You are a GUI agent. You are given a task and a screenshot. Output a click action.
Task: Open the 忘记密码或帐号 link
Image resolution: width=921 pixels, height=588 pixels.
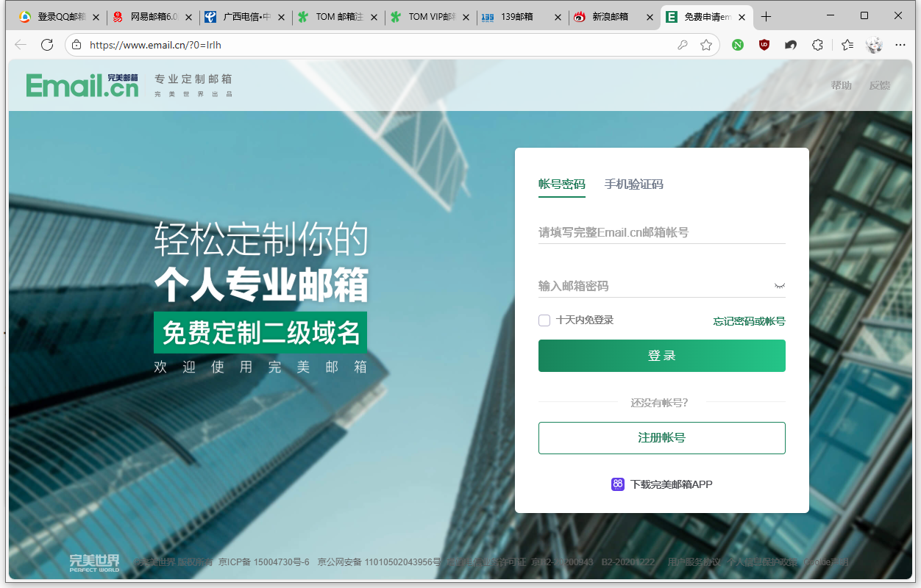click(x=749, y=321)
